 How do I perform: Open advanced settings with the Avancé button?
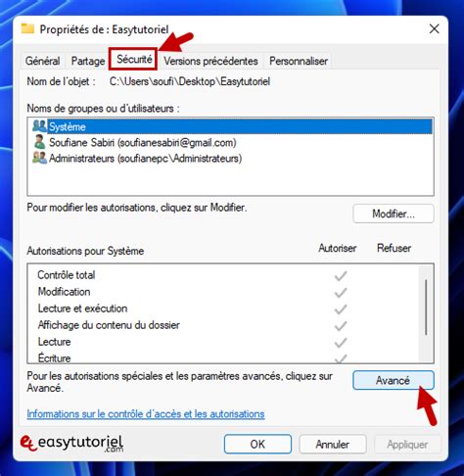tap(394, 380)
